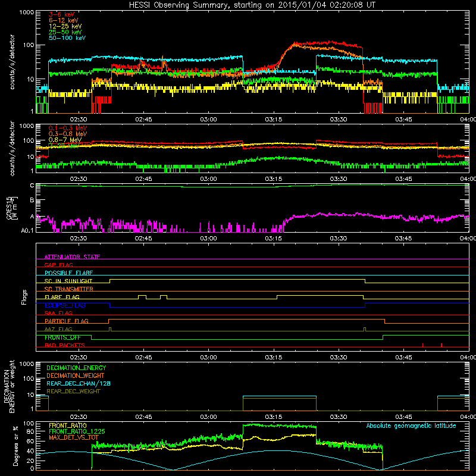This screenshot has height=476, width=476.
Task: Click the BAD_PACKETS flag label
Action: click(65, 345)
